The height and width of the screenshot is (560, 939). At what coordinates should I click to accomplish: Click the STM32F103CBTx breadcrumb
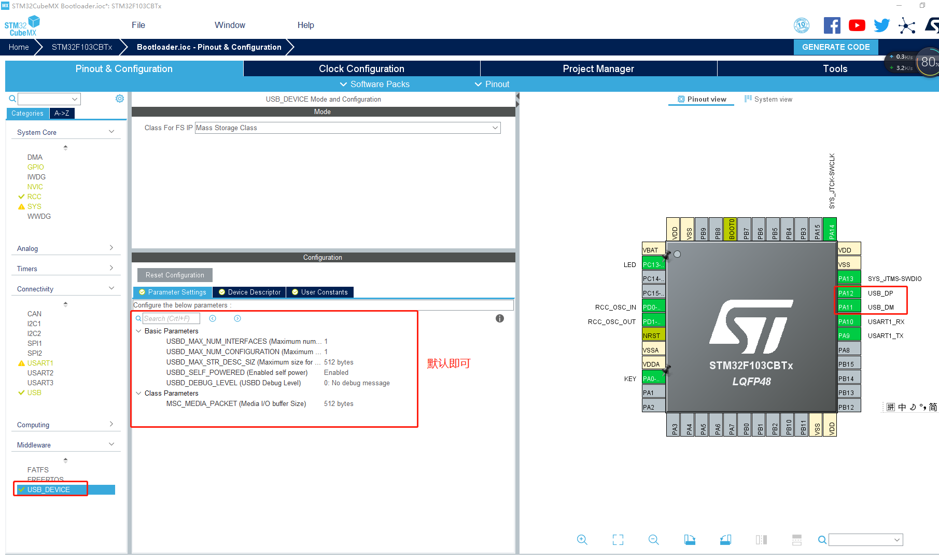coord(82,47)
